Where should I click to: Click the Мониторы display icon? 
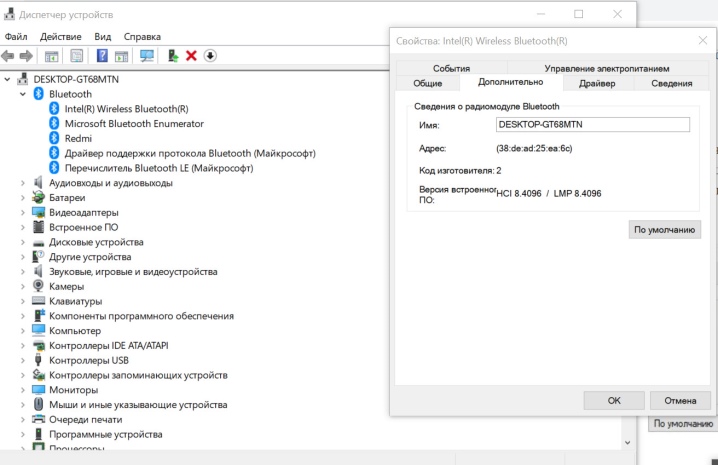(x=38, y=390)
